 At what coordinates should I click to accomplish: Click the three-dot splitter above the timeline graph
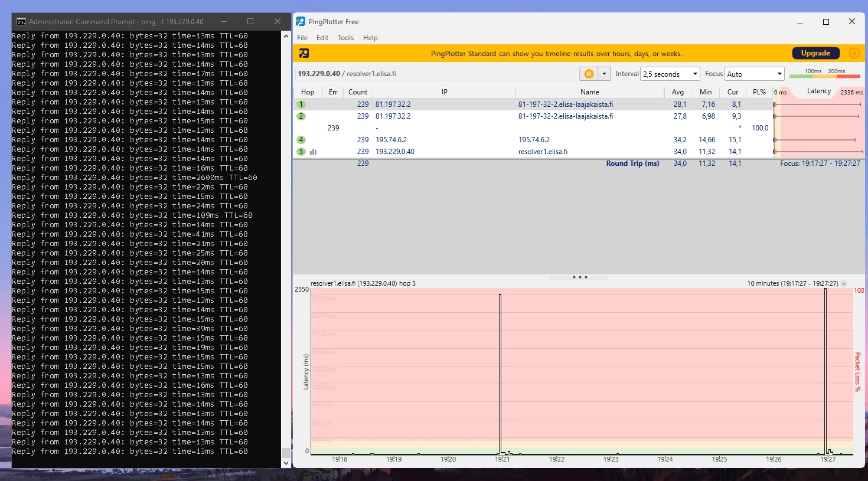tap(579, 277)
